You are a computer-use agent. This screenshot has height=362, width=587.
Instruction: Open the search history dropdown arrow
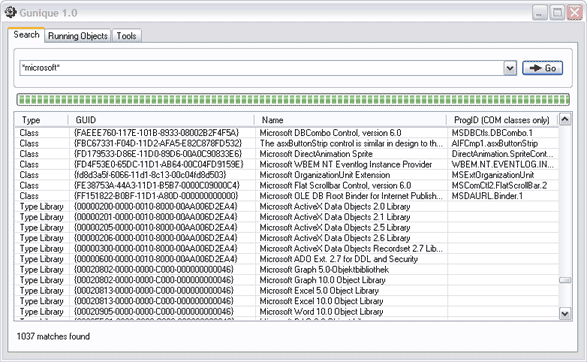click(x=510, y=68)
